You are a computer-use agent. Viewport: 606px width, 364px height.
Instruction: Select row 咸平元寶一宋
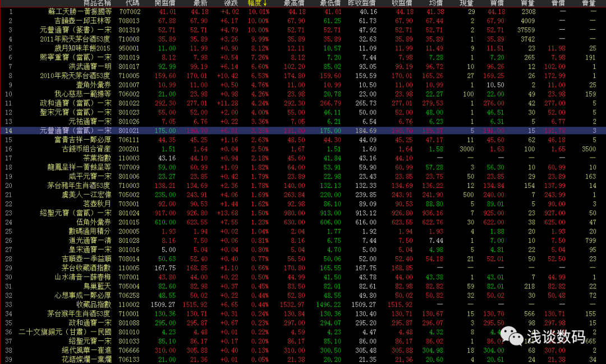pos(303,177)
